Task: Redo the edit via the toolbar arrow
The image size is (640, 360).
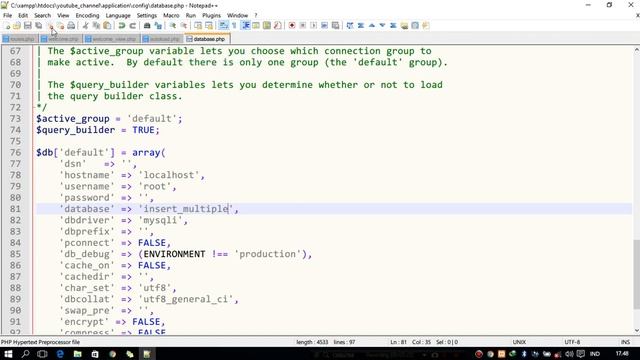Action: point(133,26)
